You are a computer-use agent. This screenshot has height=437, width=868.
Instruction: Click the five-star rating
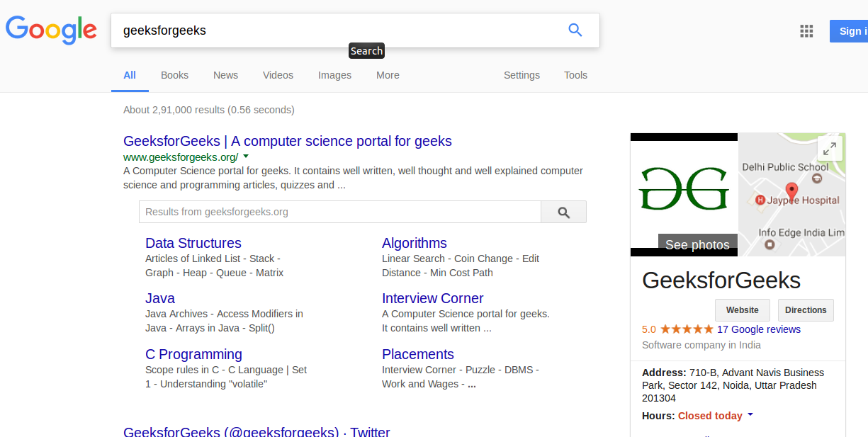coord(687,329)
